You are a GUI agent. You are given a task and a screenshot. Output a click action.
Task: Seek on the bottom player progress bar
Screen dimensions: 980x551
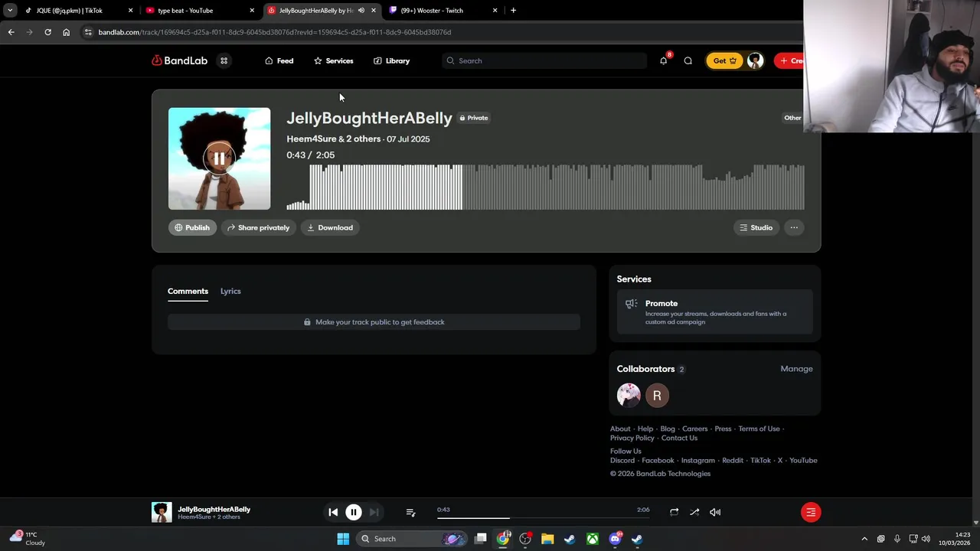544,518
